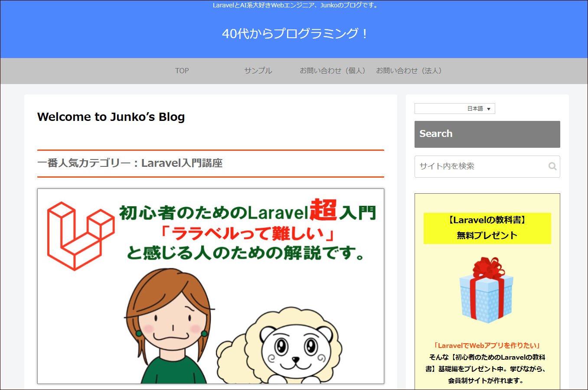
Task: Click the search magnifier icon
Action: [x=552, y=166]
